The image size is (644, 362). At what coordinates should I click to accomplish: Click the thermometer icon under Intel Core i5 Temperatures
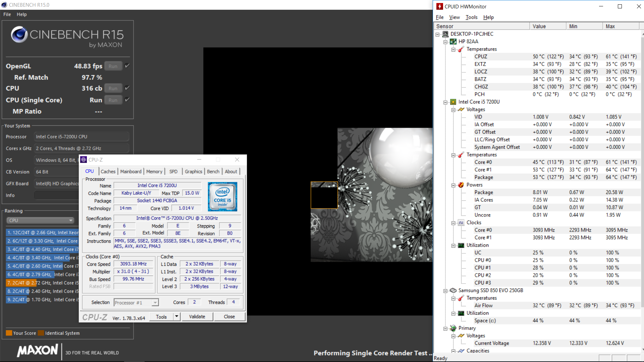(461, 155)
